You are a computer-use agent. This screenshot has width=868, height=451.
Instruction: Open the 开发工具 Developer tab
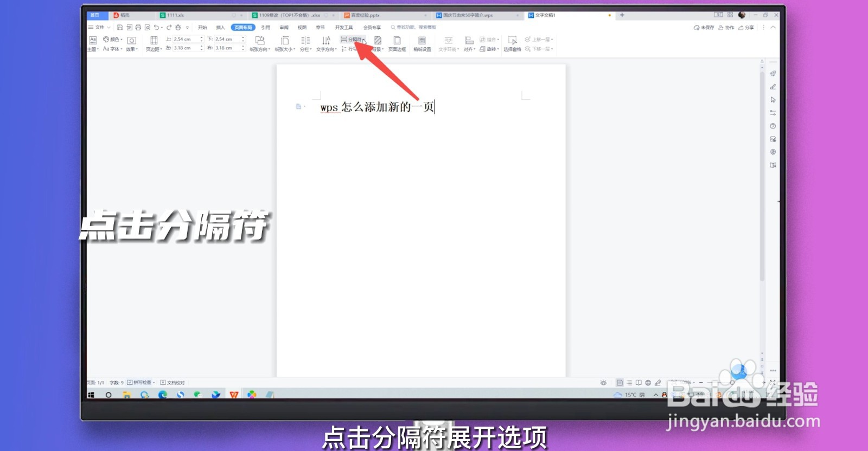coord(344,27)
